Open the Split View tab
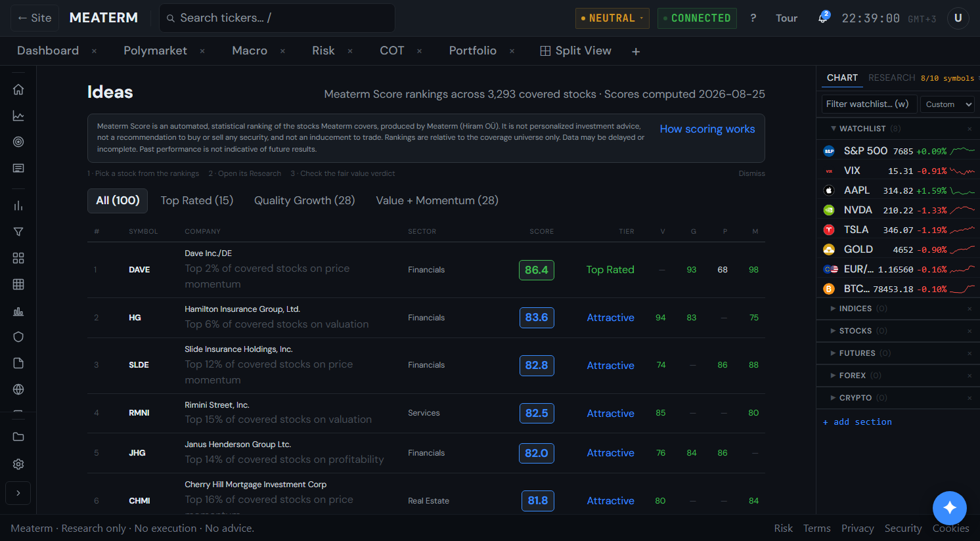Viewport: 980px width, 541px height. click(576, 51)
